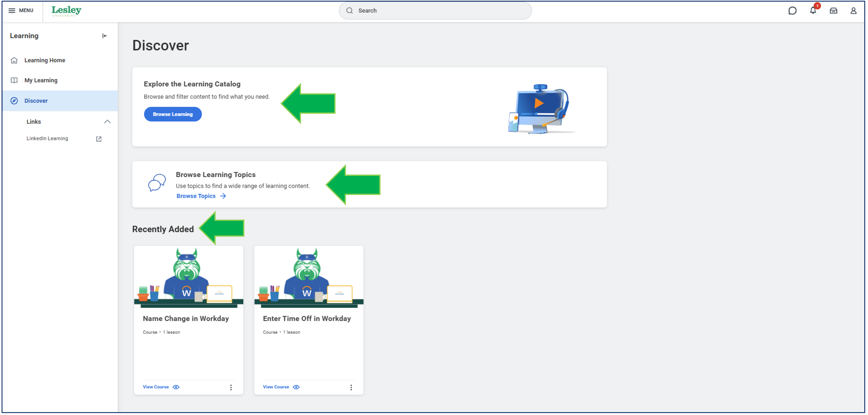Click the Recently Added heading

pyautogui.click(x=163, y=229)
